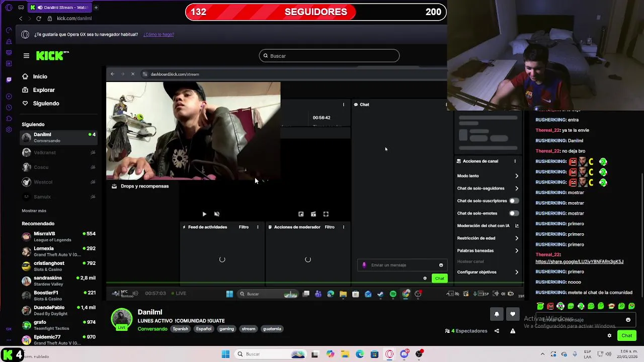Open Moderación del chat con IA link icon

(x=517, y=226)
